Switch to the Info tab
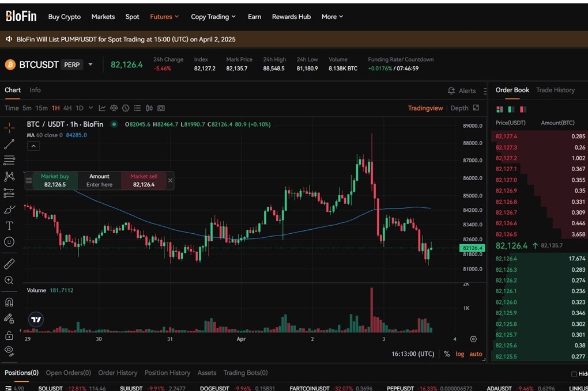 35,90
